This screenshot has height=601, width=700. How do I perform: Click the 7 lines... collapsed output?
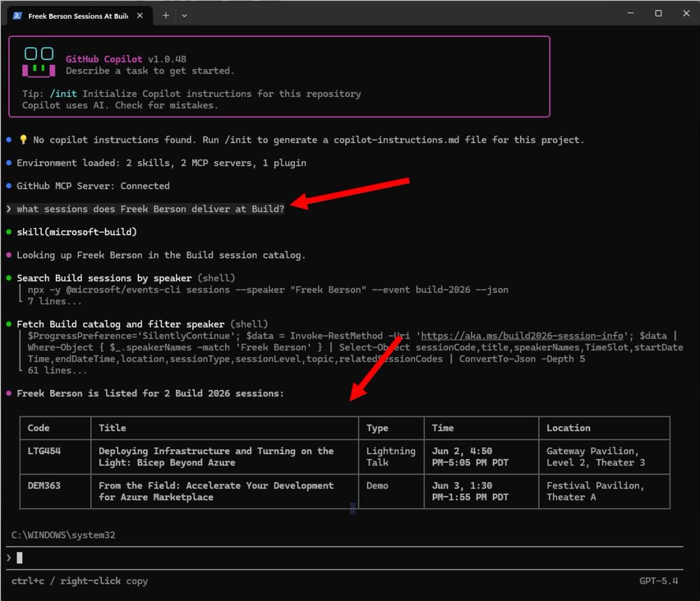55,301
